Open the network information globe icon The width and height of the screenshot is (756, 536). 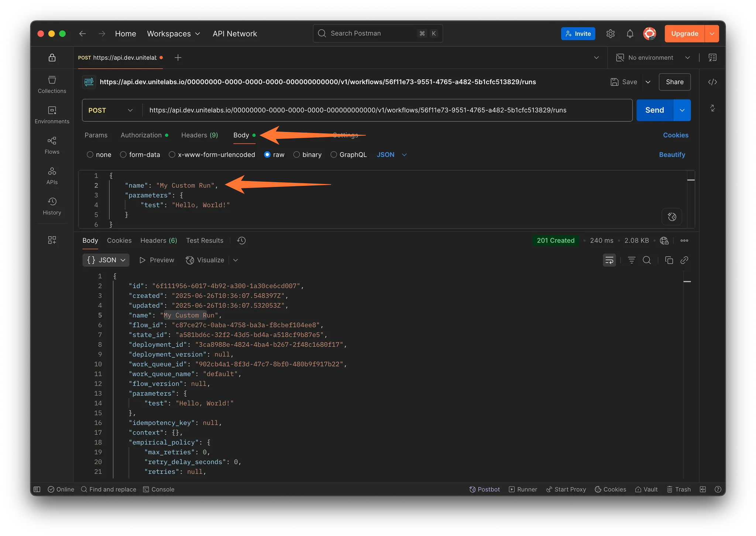click(664, 240)
